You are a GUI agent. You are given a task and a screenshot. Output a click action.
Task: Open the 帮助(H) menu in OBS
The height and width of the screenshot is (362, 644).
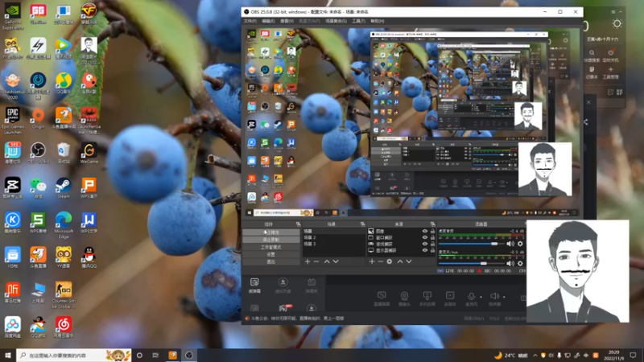[x=377, y=21]
